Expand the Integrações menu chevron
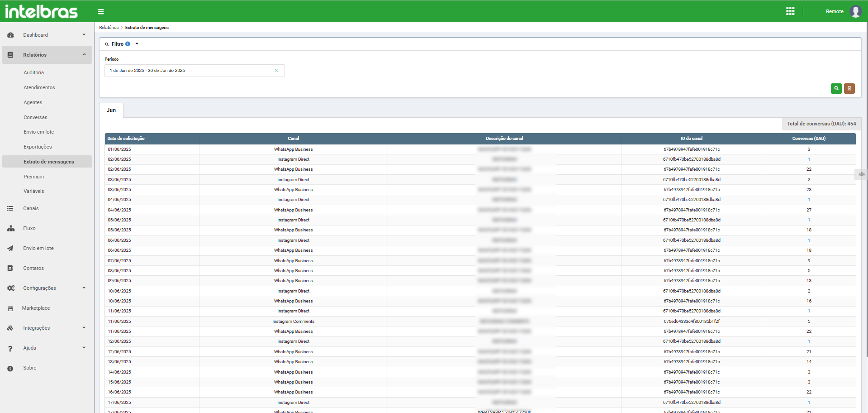 pyautogui.click(x=84, y=327)
